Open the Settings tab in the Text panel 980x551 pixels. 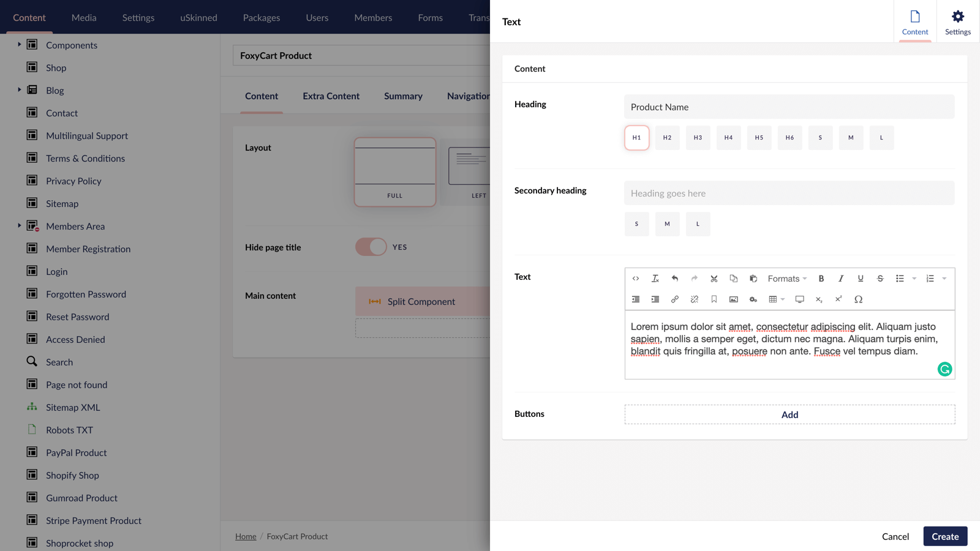pyautogui.click(x=957, y=21)
